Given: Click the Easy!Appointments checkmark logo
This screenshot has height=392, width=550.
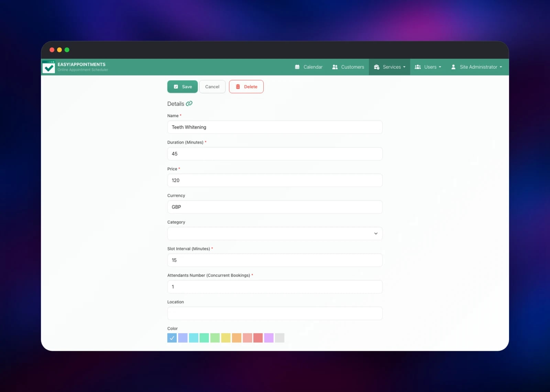Looking at the screenshot, I should click(x=48, y=67).
